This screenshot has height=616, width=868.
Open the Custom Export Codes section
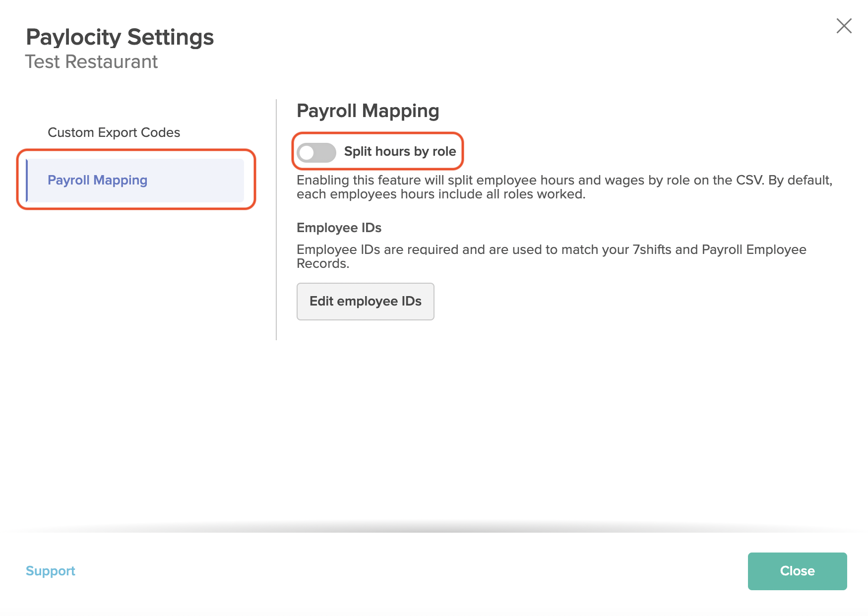(x=114, y=132)
